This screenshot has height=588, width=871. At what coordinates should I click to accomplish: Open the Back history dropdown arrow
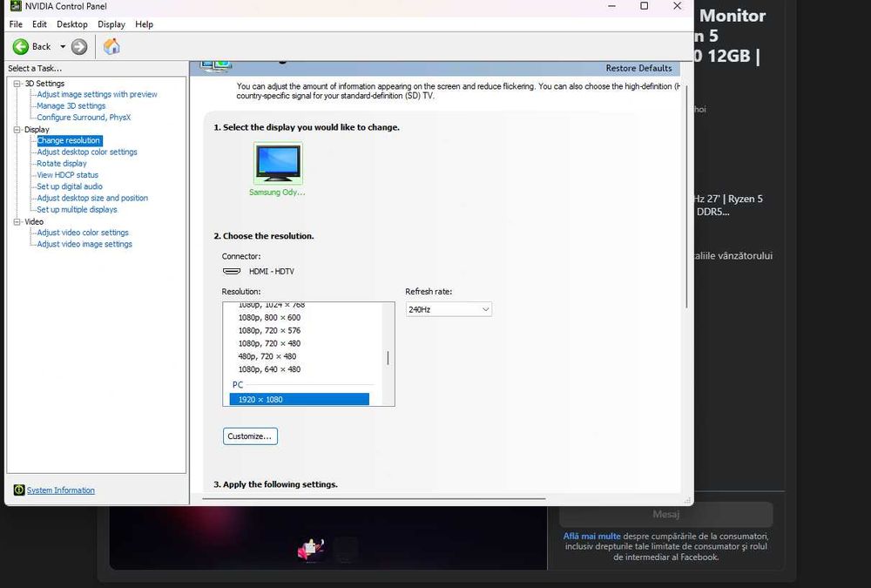tap(63, 47)
